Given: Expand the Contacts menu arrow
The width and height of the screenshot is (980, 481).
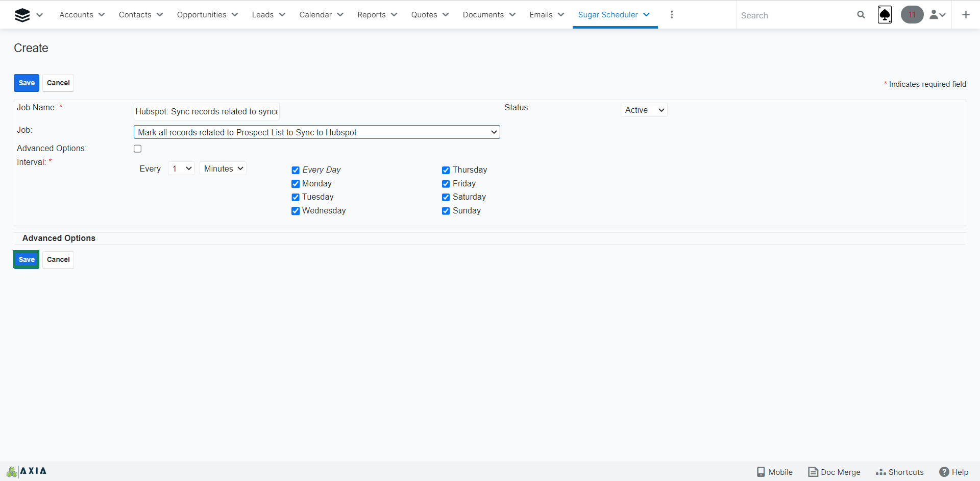Looking at the screenshot, I should (160, 15).
